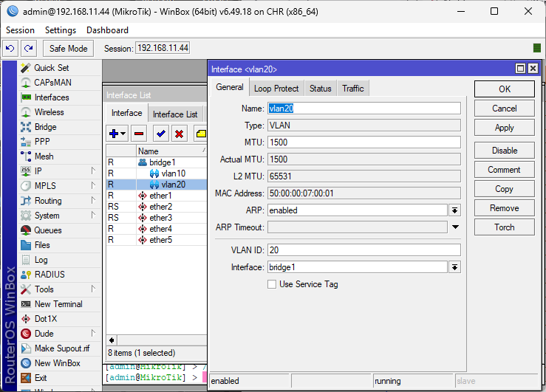Viewport: 546px width, 392px height.
Task: Click the Undo arrow icon in toolbar
Action: pos(10,48)
